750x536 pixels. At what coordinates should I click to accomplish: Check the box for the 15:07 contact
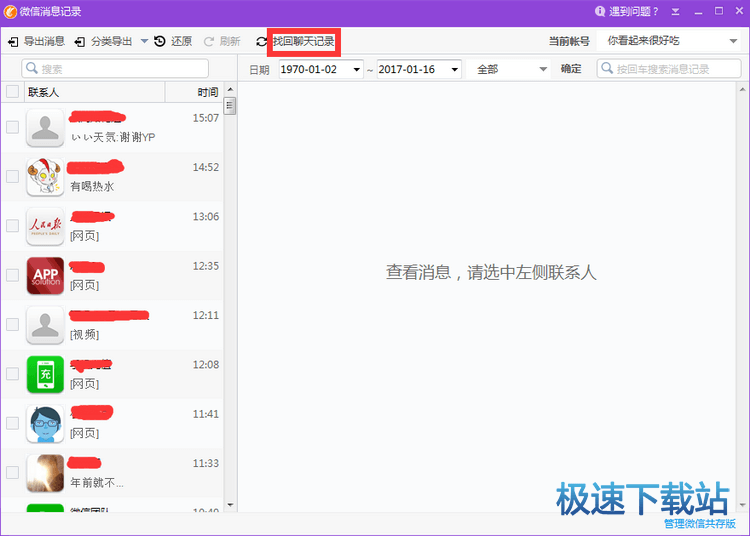click(12, 127)
